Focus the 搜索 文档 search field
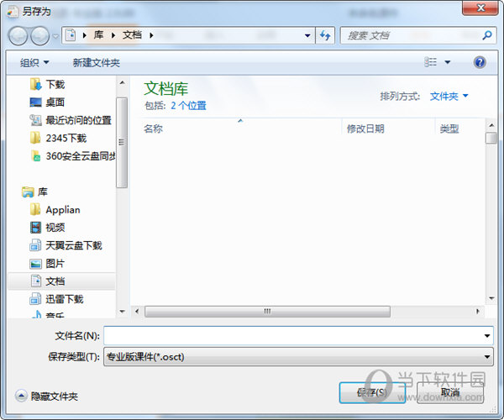Viewport: 504px width, 420px height. [x=411, y=35]
